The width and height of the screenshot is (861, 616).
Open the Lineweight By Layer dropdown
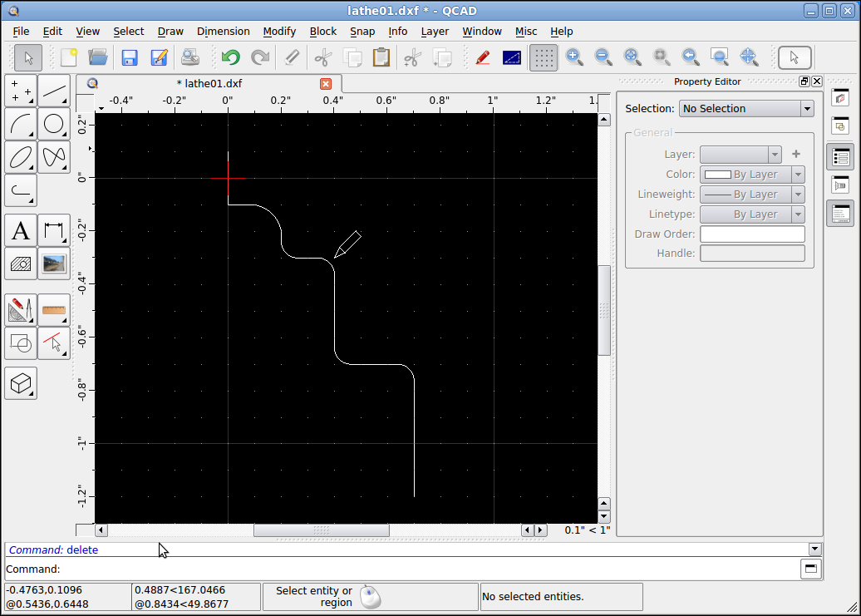point(752,195)
